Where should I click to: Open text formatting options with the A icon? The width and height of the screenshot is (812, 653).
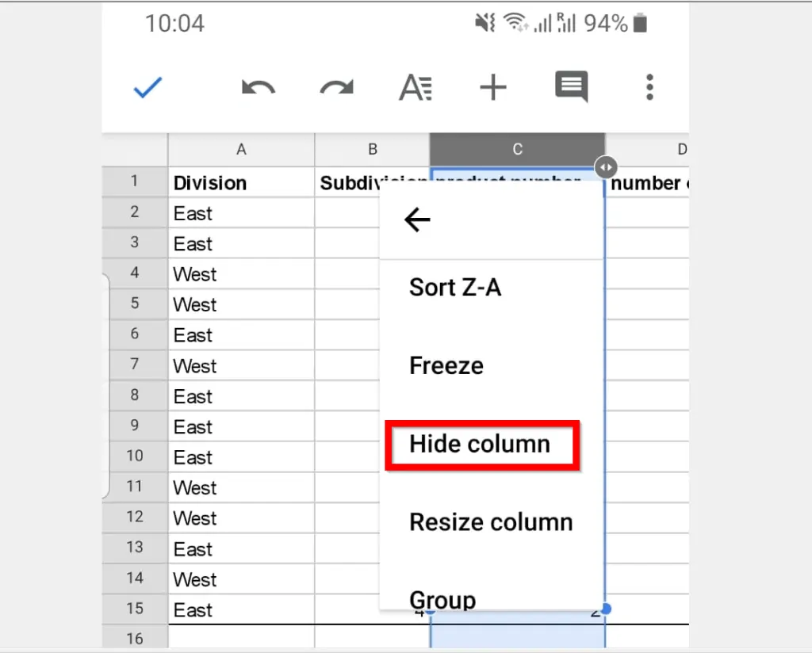pyautogui.click(x=415, y=88)
